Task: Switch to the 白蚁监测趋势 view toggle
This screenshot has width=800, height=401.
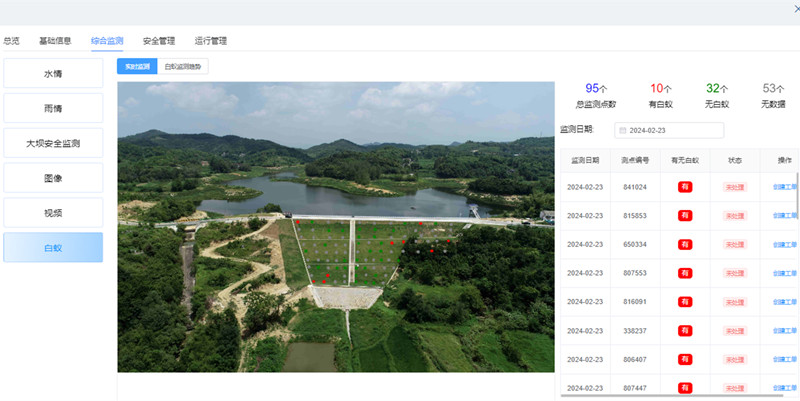Action: [182, 67]
